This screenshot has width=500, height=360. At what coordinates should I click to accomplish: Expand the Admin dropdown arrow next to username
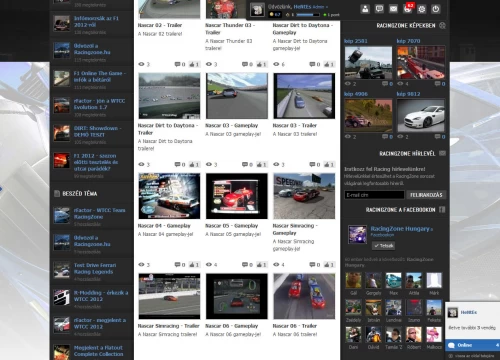coord(327,7)
